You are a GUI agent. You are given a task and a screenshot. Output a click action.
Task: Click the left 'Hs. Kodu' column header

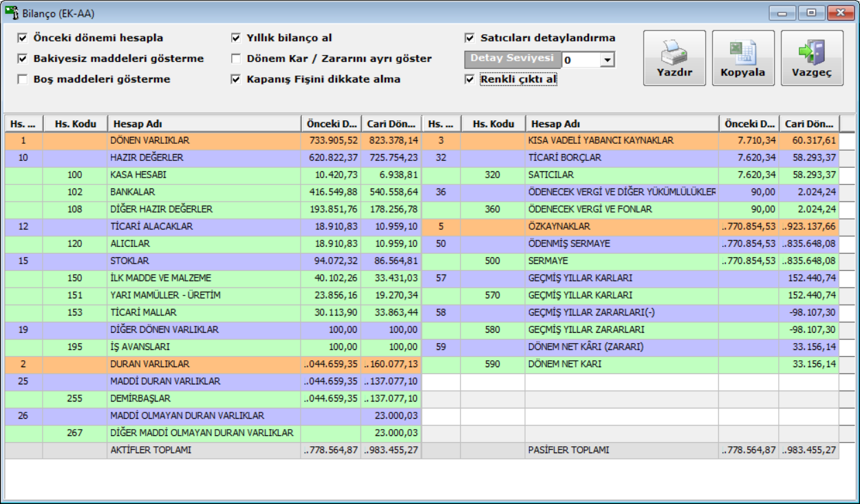75,124
